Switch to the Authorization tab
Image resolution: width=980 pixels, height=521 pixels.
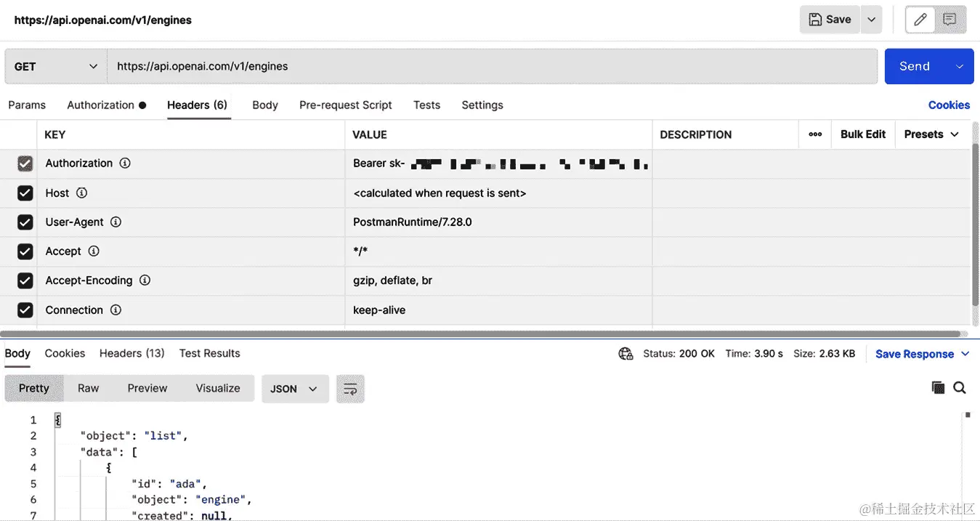pyautogui.click(x=106, y=105)
